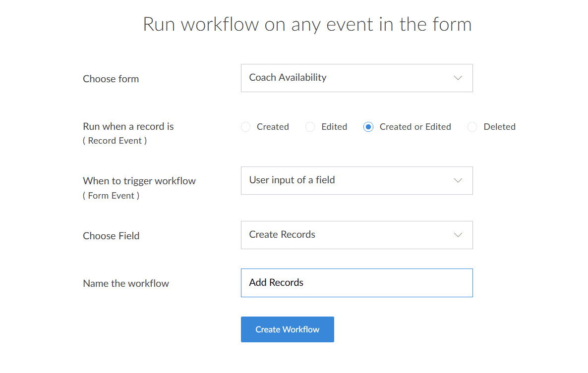The height and width of the screenshot is (373, 588).
Task: Click the Form Event hint text
Action: pyautogui.click(x=111, y=196)
